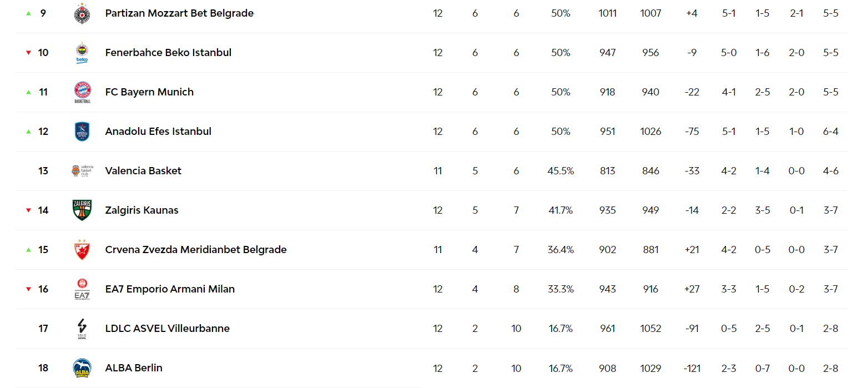868x388 pixels.
Task: Open the Partizan Mozzart Bet Belgrade team link
Action: tap(179, 13)
